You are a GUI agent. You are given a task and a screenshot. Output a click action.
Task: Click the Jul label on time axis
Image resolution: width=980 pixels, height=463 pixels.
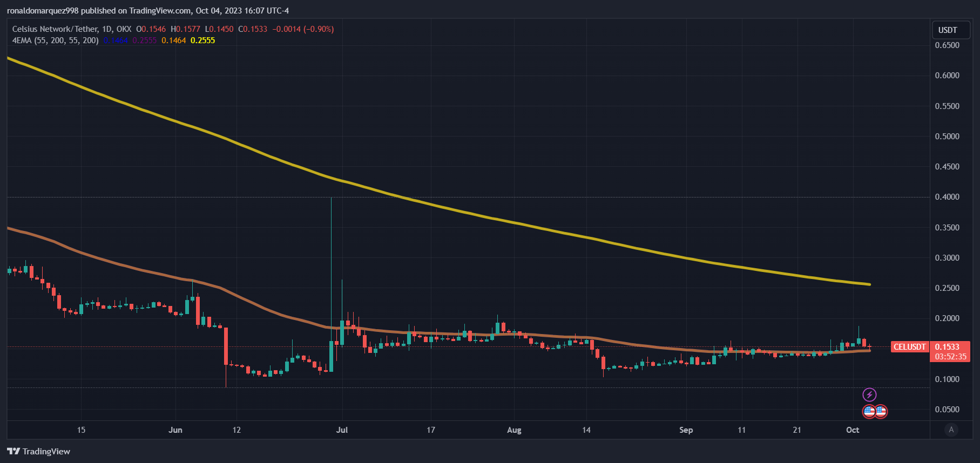pos(342,430)
